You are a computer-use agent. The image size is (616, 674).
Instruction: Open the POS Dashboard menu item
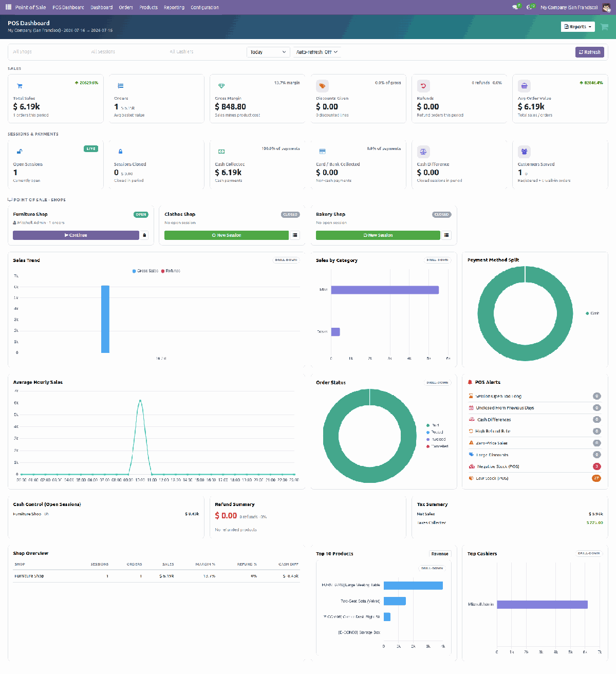68,7
